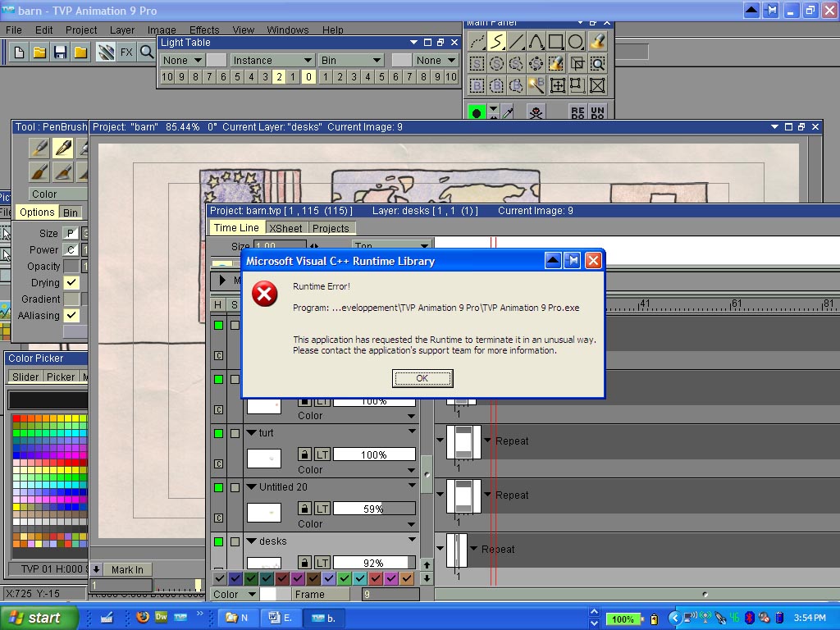Image resolution: width=840 pixels, height=630 pixels.
Task: Select the rectangle shape tool
Action: 556,41
